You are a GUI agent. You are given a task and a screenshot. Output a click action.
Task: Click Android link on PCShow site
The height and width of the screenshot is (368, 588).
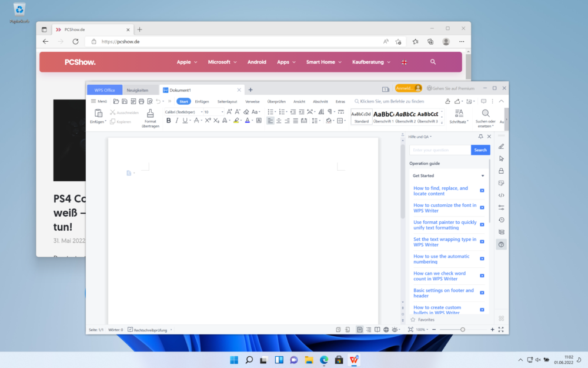tap(257, 62)
